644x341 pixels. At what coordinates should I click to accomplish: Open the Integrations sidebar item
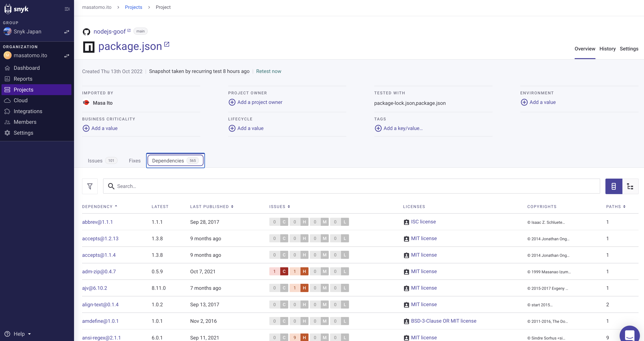(28, 111)
